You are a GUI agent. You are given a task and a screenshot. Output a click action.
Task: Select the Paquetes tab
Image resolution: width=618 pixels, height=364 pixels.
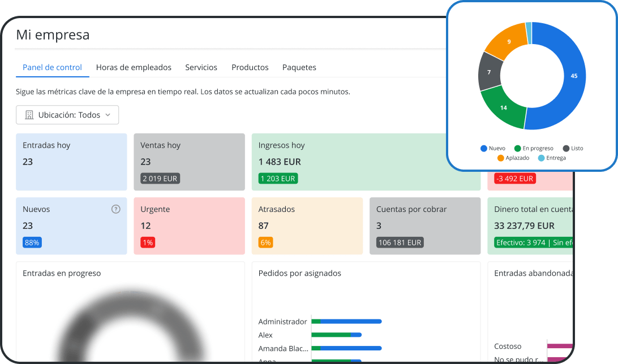click(x=299, y=67)
